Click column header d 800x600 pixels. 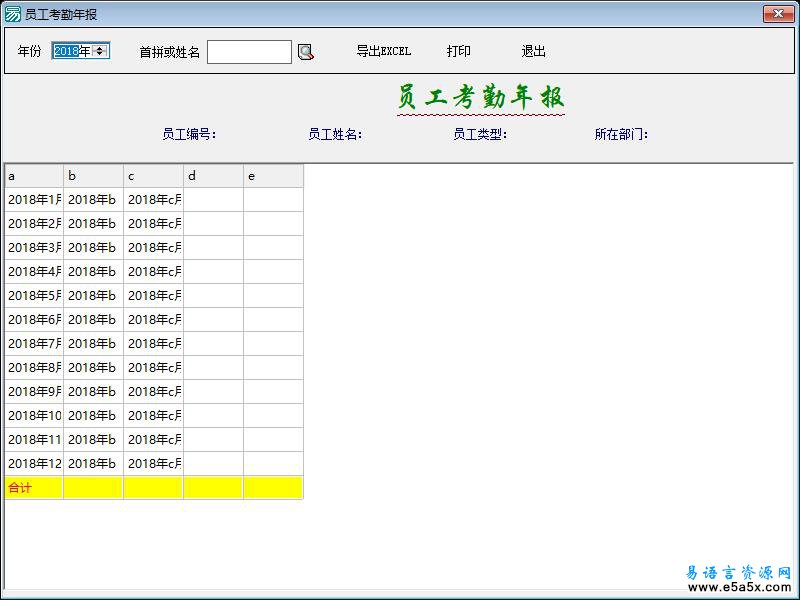[x=213, y=176]
